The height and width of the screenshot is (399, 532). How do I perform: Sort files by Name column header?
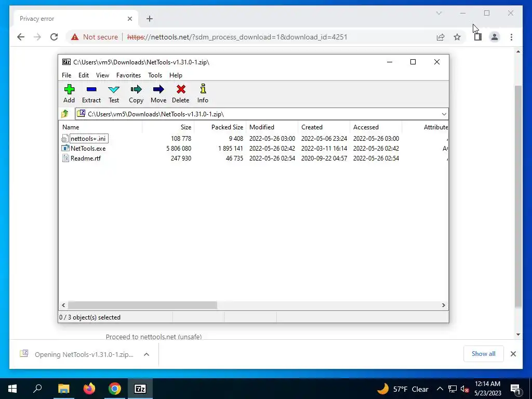100,127
